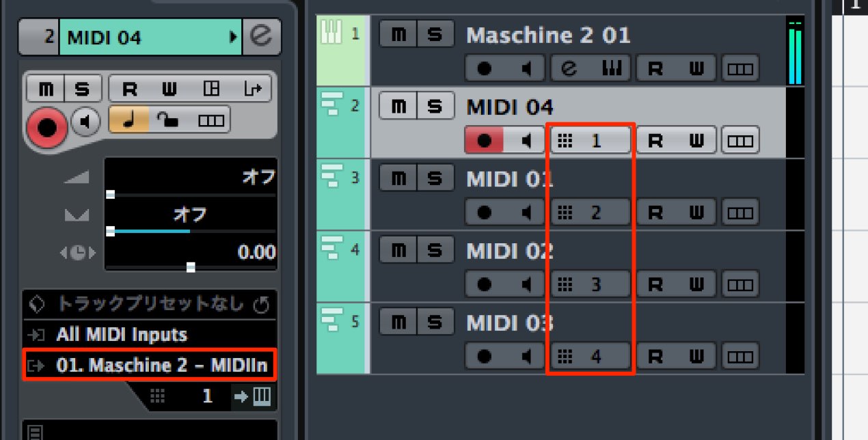868x440 pixels.
Task: Toggle large Record Enable button in Inspector
Action: click(x=47, y=126)
